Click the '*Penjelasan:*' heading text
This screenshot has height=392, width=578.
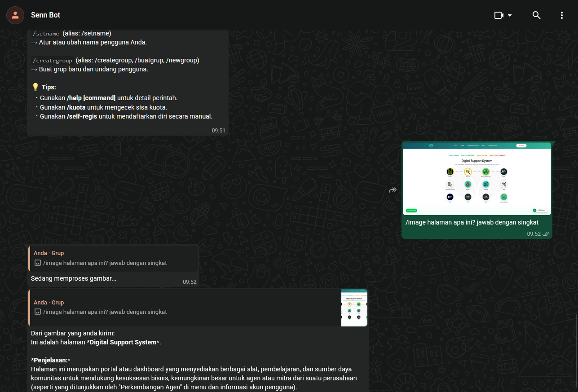51,360
